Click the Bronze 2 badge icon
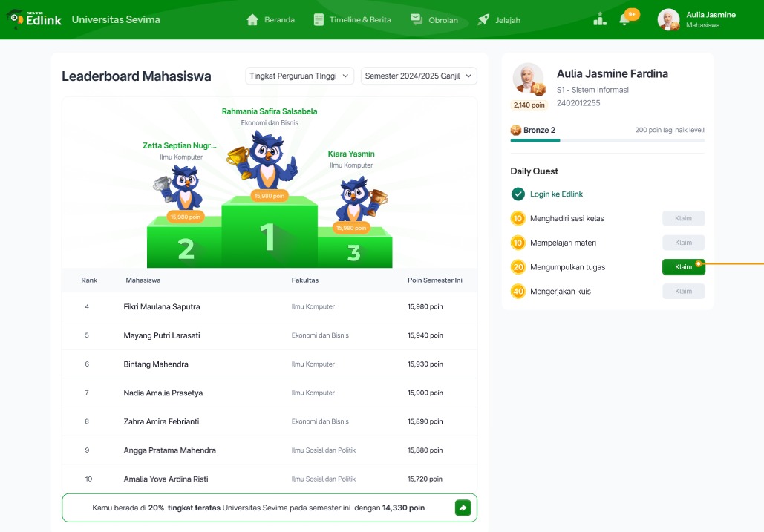This screenshot has width=764, height=532. point(516,130)
